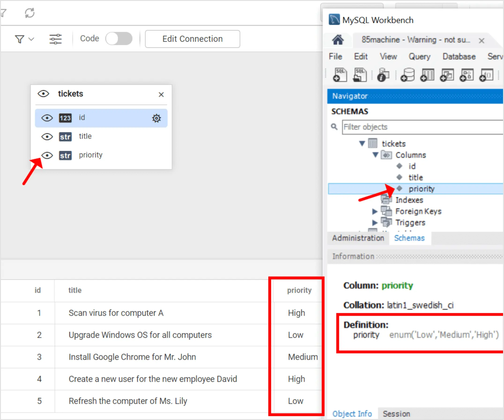This screenshot has height=420, width=504.
Task: Open an existing SQL script file
Action: (359, 74)
